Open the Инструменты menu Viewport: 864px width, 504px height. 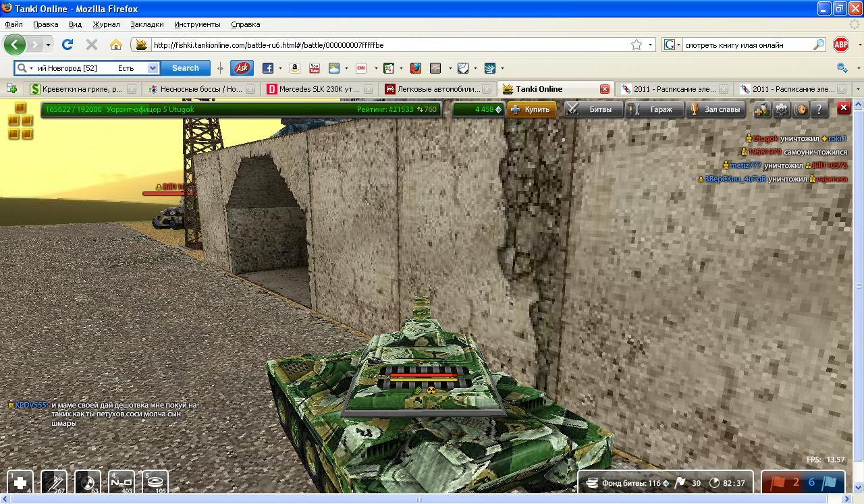pos(197,24)
